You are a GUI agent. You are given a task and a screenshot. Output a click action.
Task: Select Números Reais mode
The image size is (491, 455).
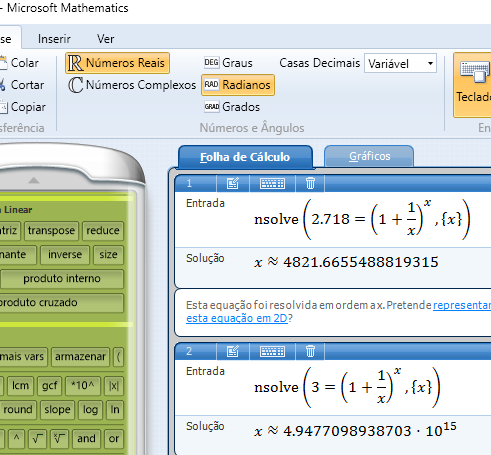pos(117,63)
